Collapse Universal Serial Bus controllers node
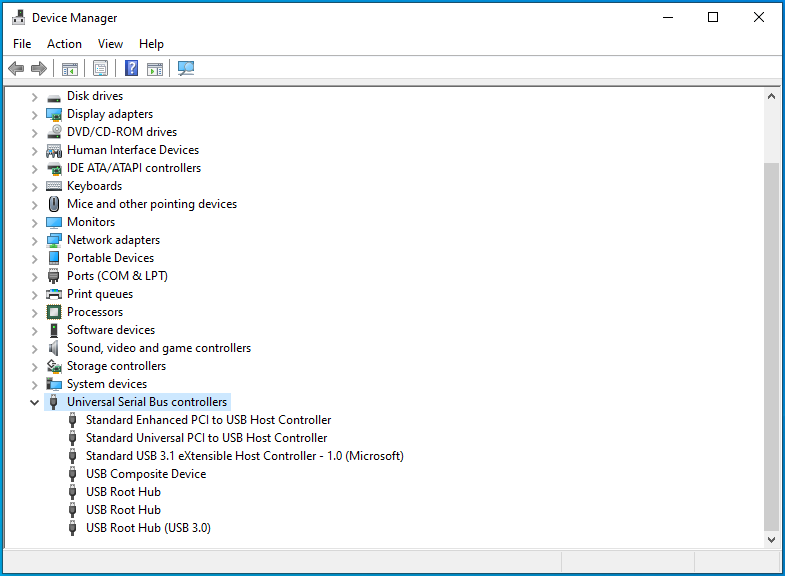Image resolution: width=785 pixels, height=576 pixels. (x=34, y=402)
